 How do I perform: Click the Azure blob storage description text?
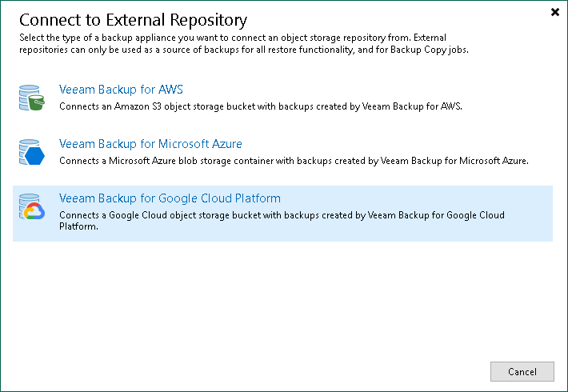[x=294, y=160]
